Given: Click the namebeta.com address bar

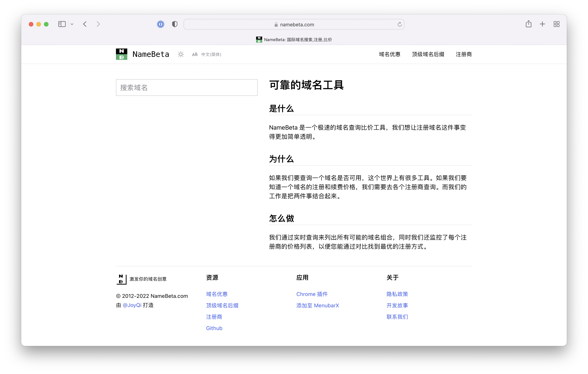Looking at the screenshot, I should coord(294,24).
